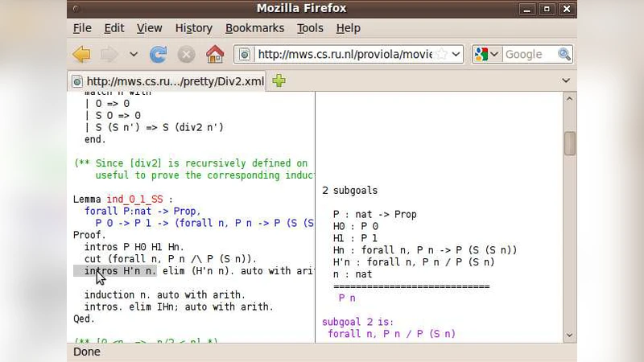Click the 'Qed.' line

84,319
